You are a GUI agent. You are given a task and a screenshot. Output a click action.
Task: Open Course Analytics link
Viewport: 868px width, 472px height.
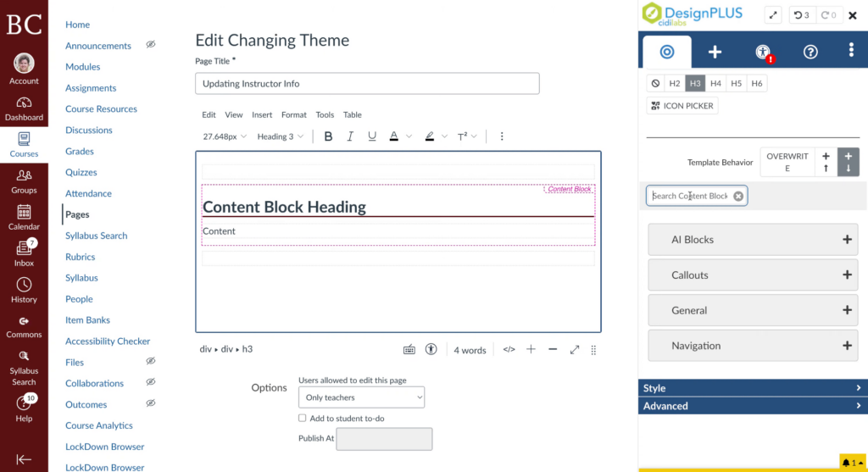(x=99, y=425)
